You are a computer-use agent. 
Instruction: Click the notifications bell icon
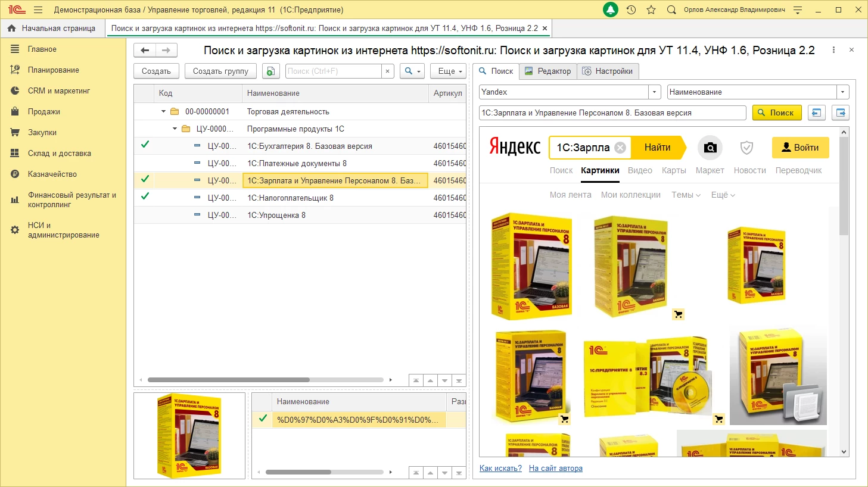click(x=611, y=10)
